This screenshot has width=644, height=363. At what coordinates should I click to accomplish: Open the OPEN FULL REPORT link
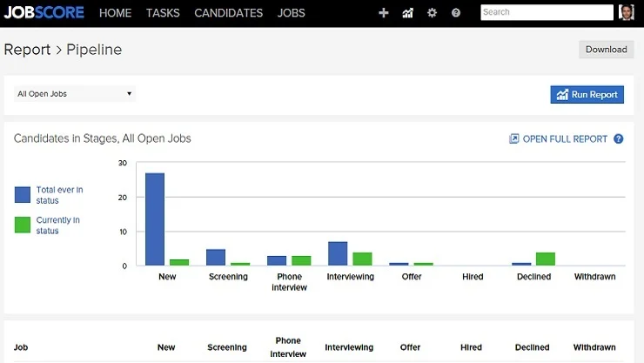point(565,138)
